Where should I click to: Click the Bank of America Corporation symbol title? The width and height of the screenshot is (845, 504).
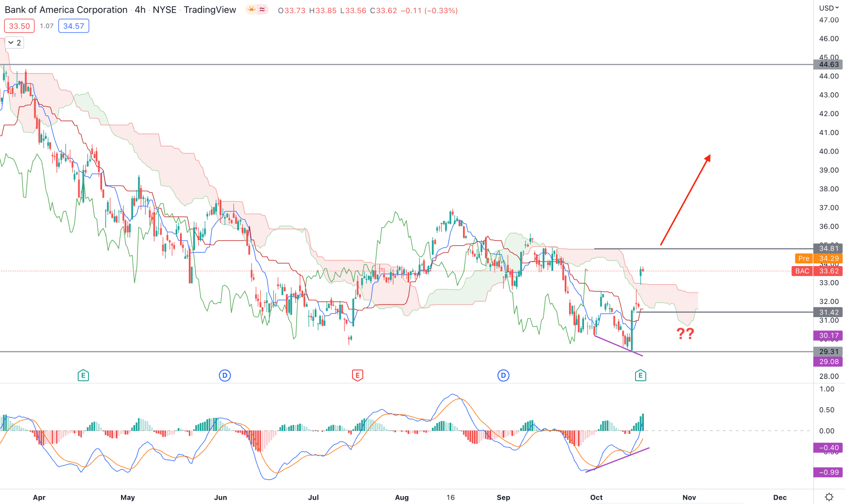click(x=66, y=10)
